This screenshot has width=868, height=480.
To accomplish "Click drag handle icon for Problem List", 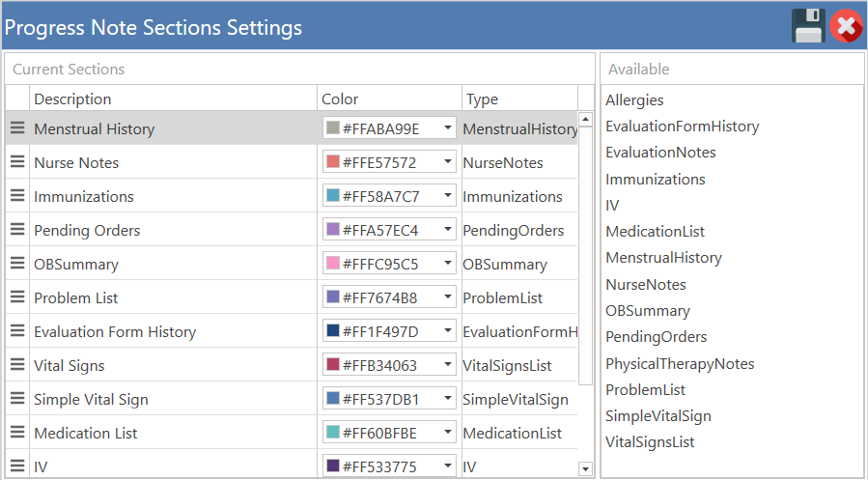I will click(17, 297).
